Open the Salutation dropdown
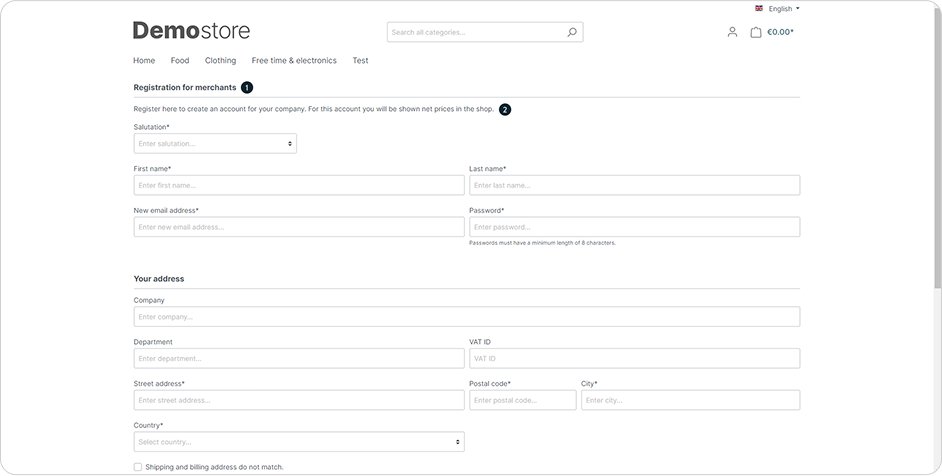The width and height of the screenshot is (942, 476). [215, 144]
